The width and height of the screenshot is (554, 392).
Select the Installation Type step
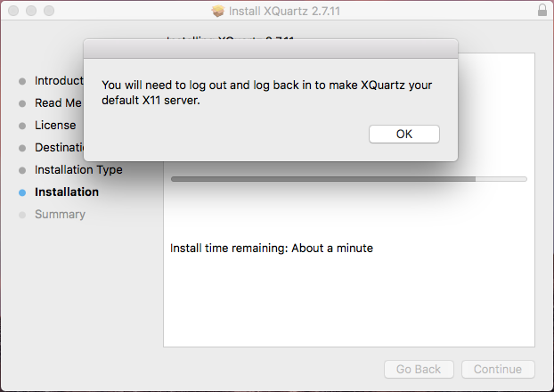[x=78, y=169]
